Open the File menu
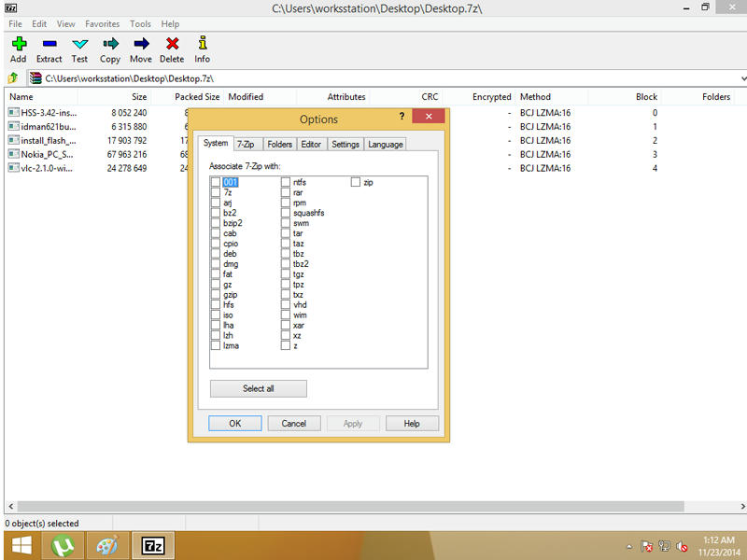Viewport: 747px width, 560px height. point(15,24)
